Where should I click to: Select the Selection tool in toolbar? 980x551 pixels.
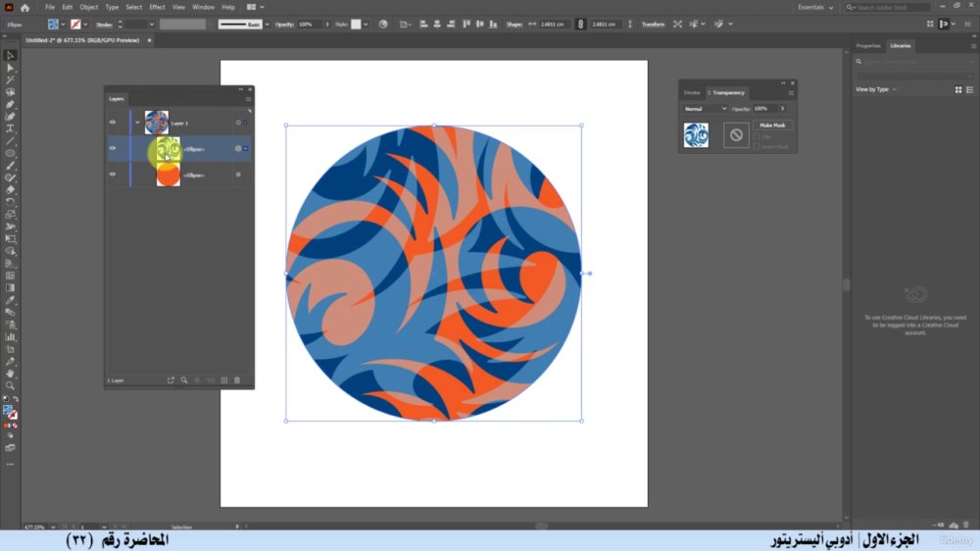tap(10, 56)
